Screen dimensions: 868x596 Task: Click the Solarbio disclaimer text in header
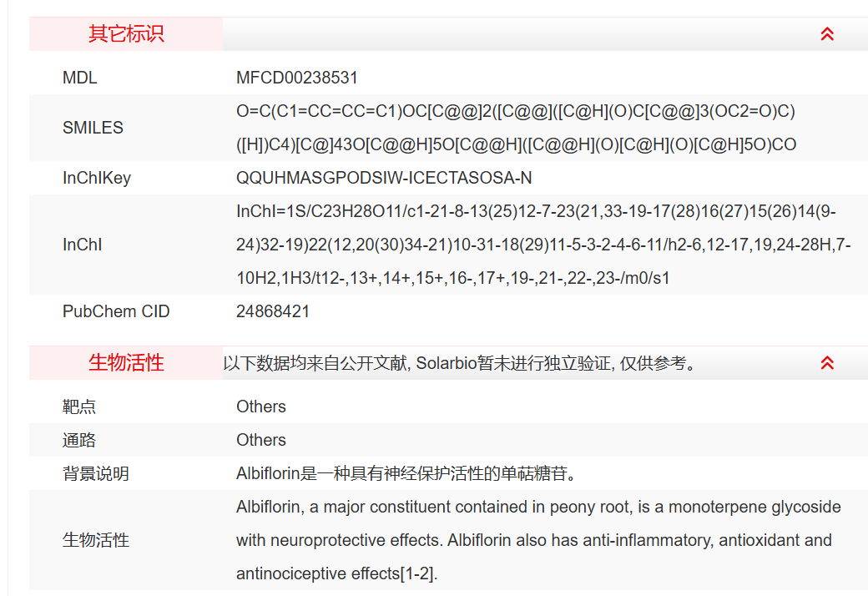pos(460,363)
